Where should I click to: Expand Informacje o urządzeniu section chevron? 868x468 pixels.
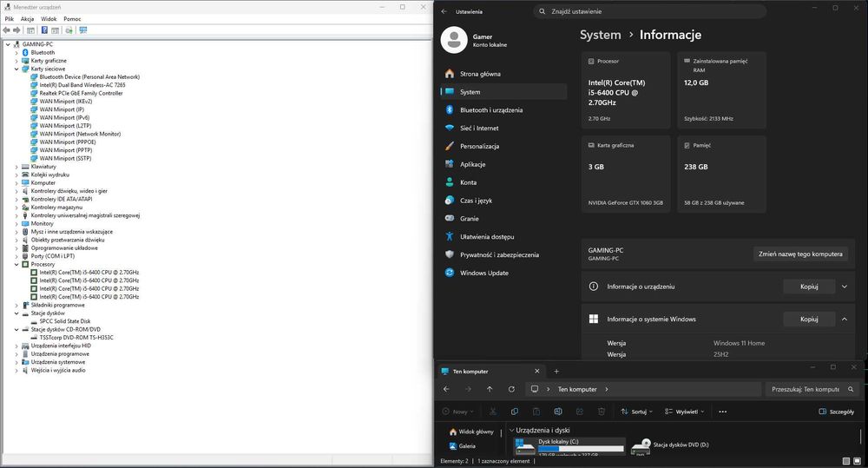(845, 287)
